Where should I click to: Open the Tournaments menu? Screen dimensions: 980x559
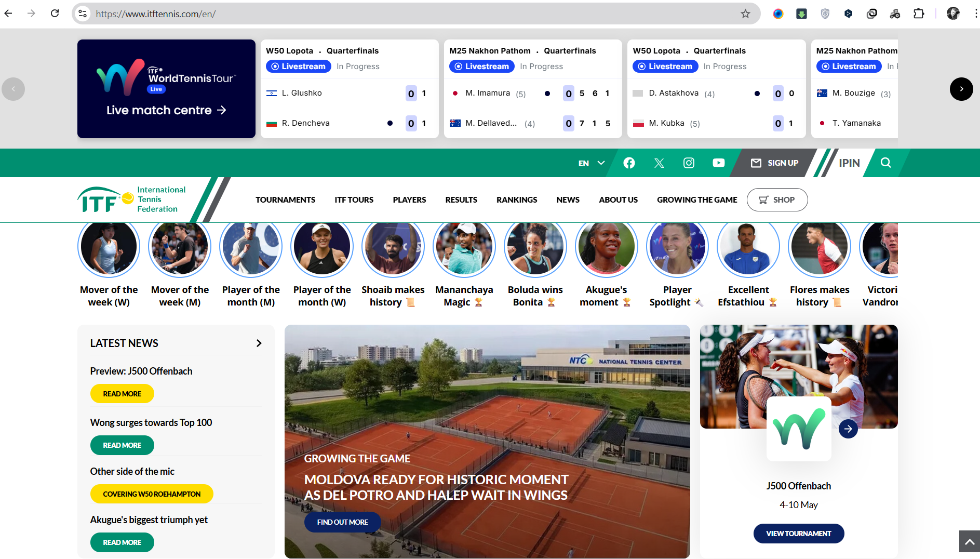point(285,200)
